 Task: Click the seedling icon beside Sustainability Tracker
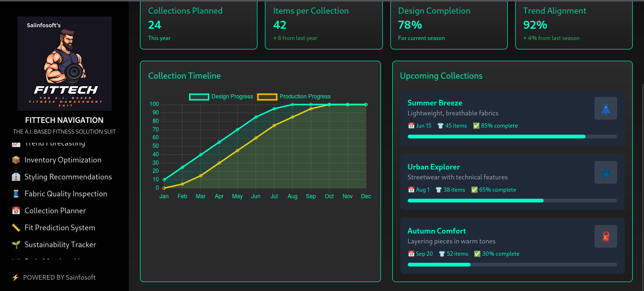[x=16, y=245]
